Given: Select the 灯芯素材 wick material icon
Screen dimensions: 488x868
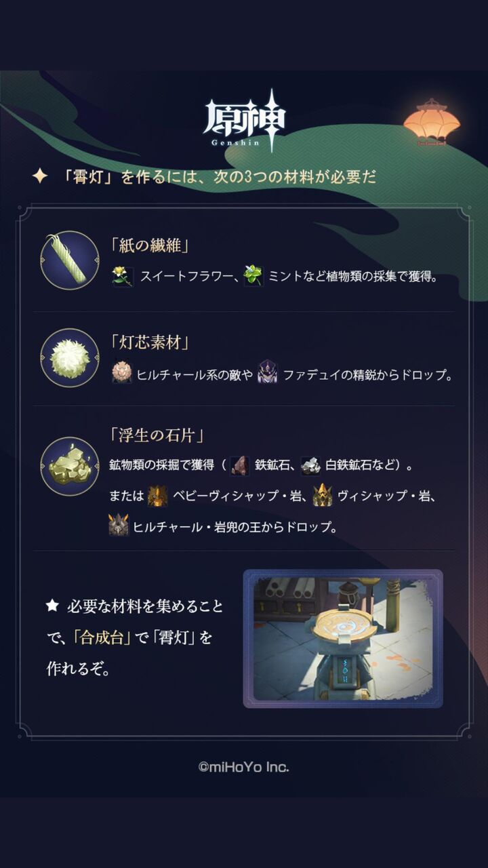Looking at the screenshot, I should click(x=70, y=358).
